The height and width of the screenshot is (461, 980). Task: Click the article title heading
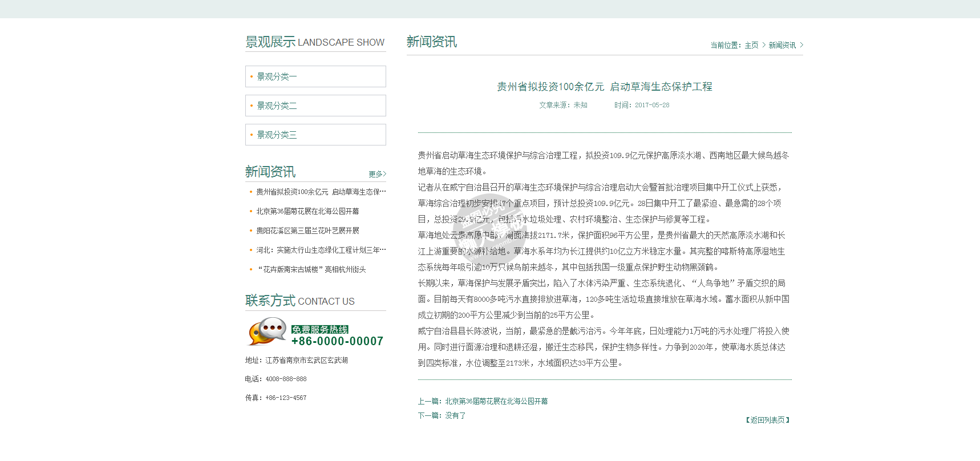(x=604, y=87)
